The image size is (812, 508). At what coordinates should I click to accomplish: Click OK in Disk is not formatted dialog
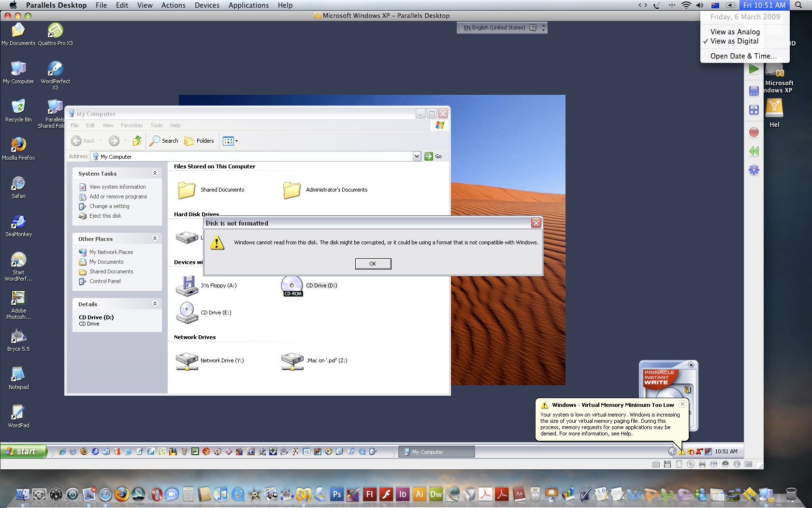(x=373, y=264)
